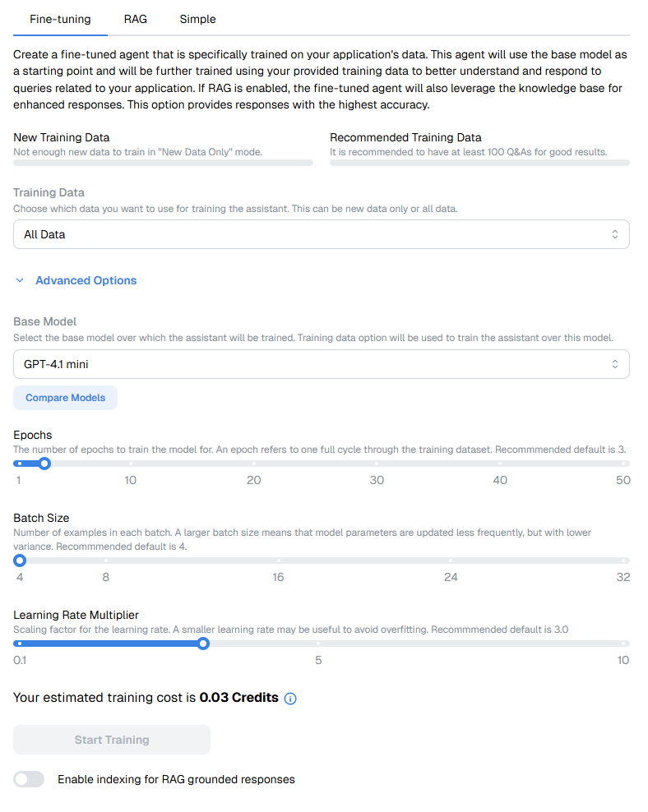
Task: Set Learning Rate slider to the 5 mark
Action: click(318, 644)
